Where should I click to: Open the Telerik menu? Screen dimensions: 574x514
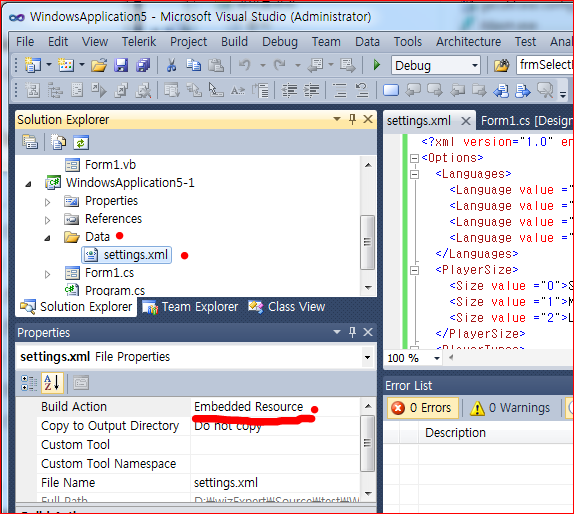click(x=139, y=41)
